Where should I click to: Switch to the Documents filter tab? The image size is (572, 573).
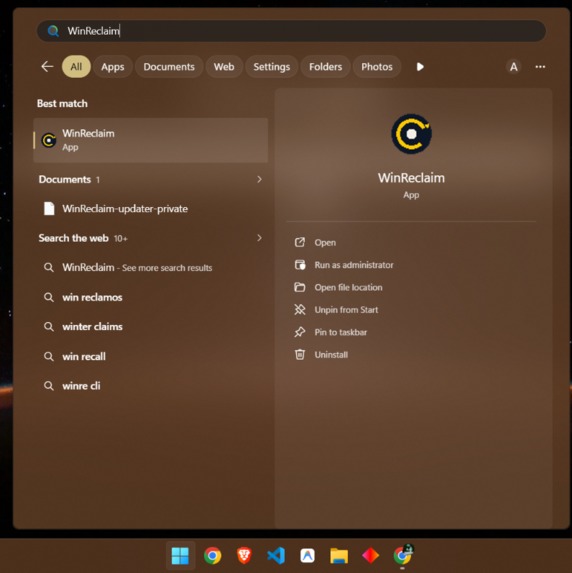169,67
